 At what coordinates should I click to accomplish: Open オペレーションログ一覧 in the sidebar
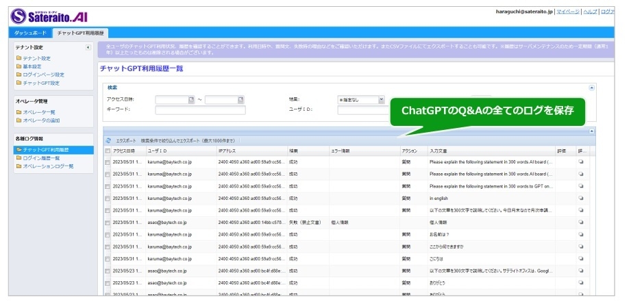point(48,166)
